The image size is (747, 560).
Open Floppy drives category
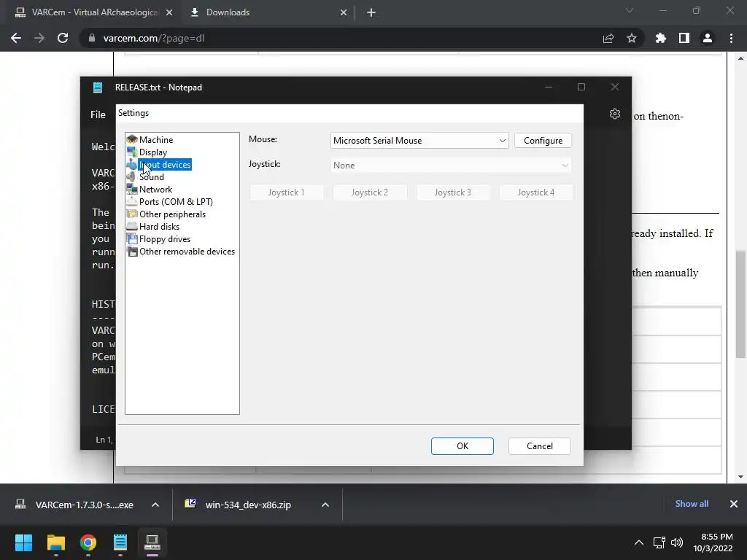tap(164, 238)
